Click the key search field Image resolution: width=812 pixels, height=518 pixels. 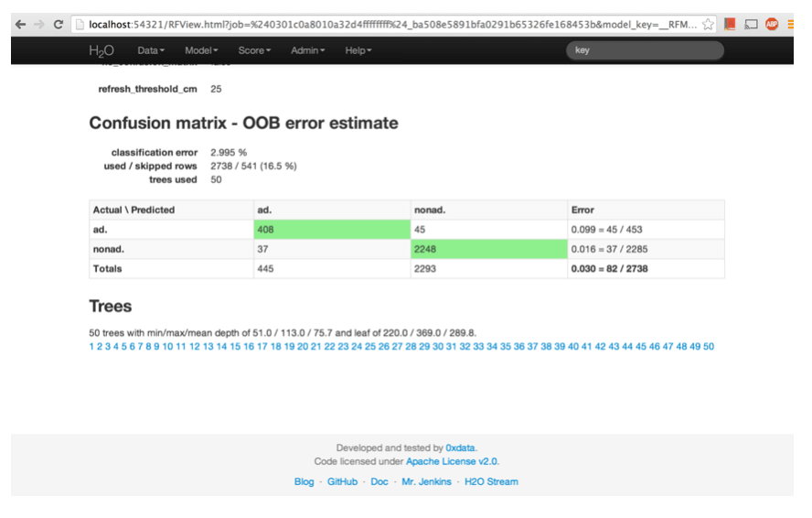(x=645, y=50)
